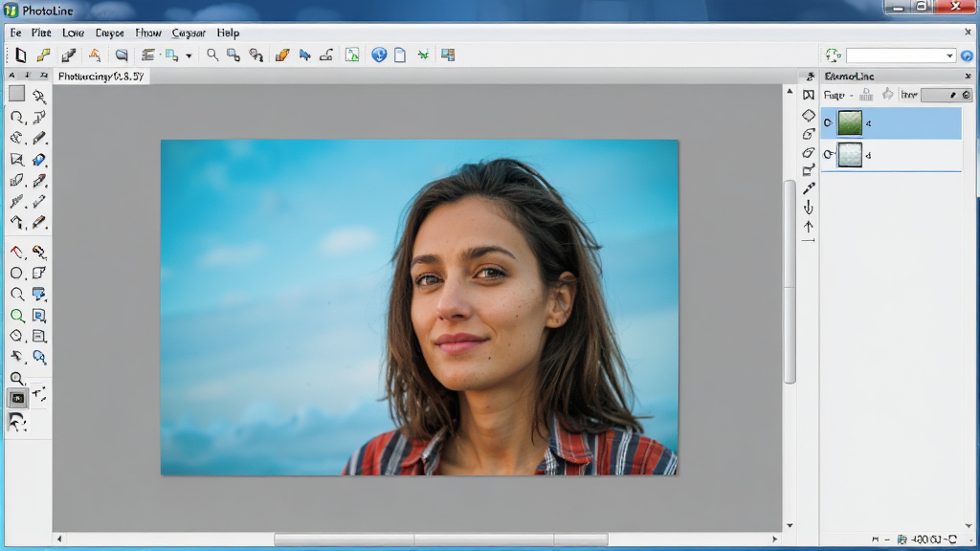Click the canvas vertical scrollbar thumb

[790, 282]
